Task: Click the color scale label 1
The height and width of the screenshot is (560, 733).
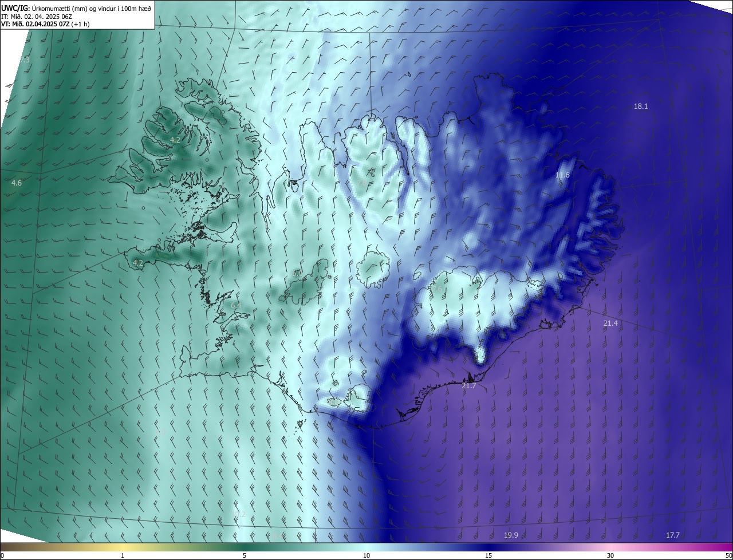Action: pyautogui.click(x=123, y=556)
